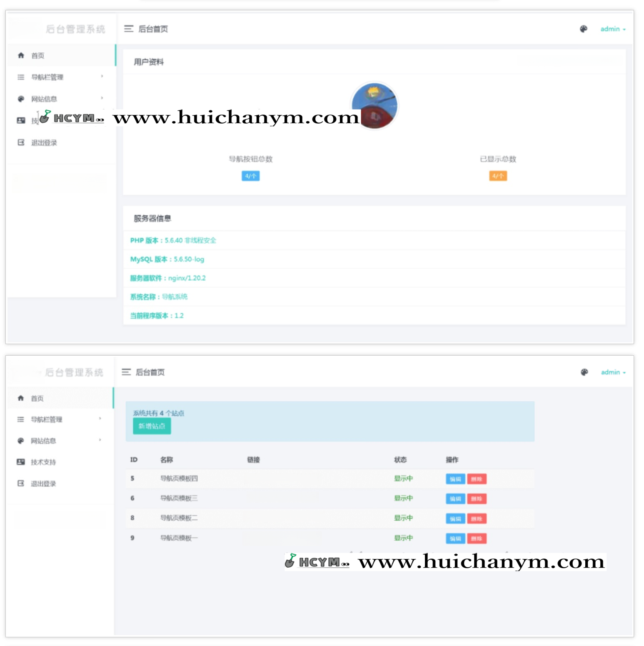Open 网站信息 in the site list sidebar
The height and width of the screenshot is (646, 644).
pos(43,441)
